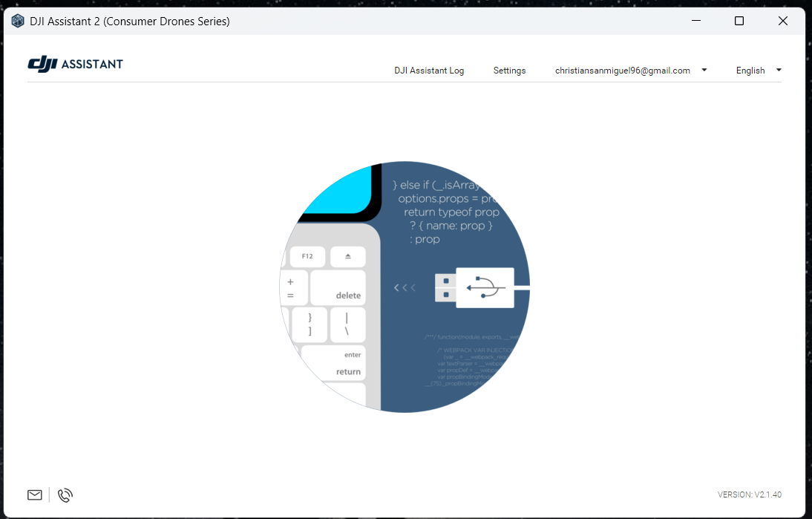The width and height of the screenshot is (812, 519).
Task: Click the DJI app icon in title bar
Action: point(18,22)
